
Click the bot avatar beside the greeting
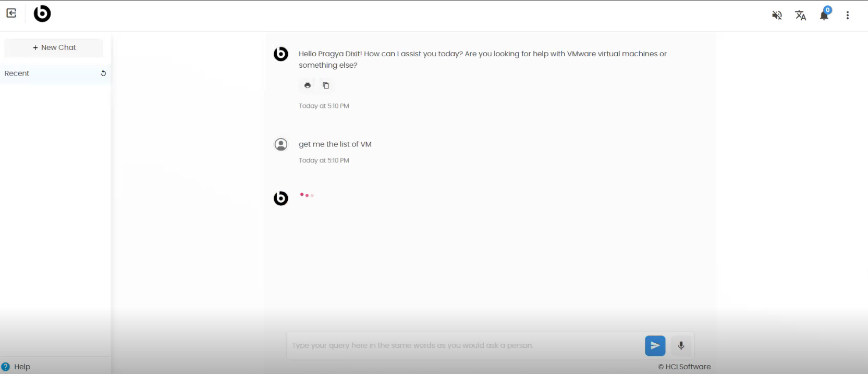click(x=281, y=54)
